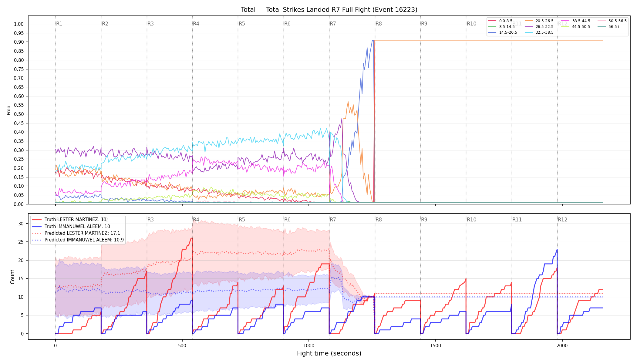Click the R10 round label in top chart
This screenshot has width=637, height=364.
click(471, 24)
